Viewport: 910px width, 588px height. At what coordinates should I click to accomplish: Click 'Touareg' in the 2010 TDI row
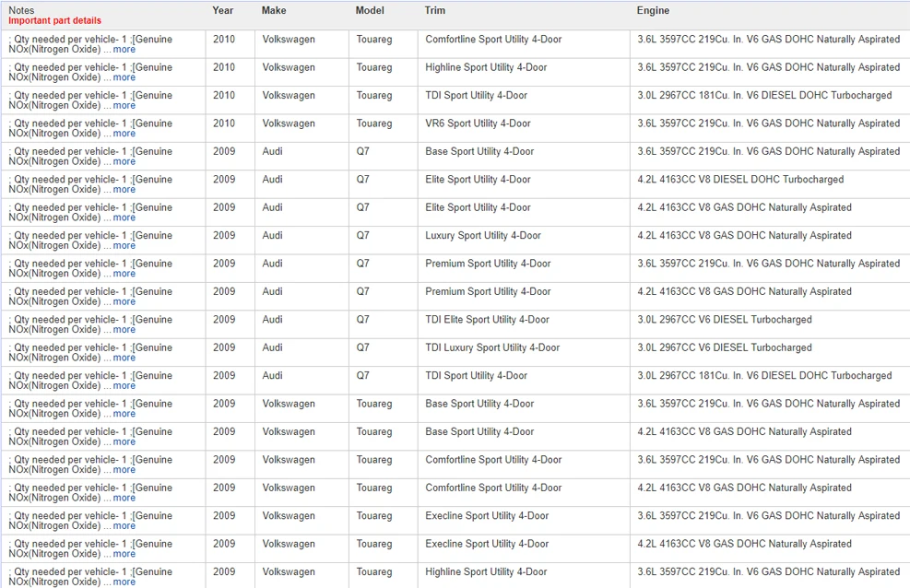point(374,95)
